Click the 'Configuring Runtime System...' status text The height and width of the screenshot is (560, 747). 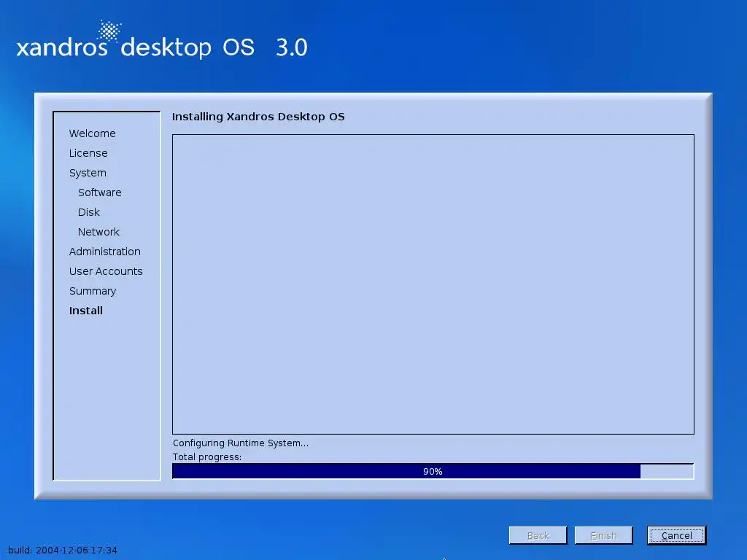241,443
